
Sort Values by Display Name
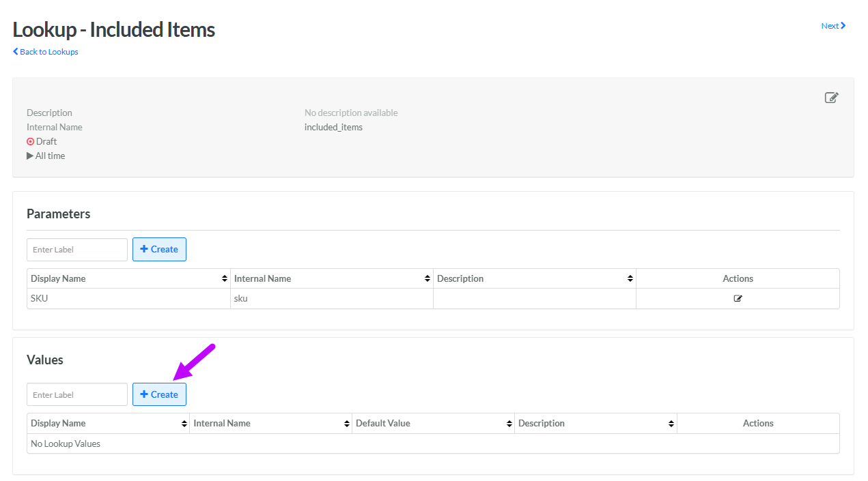184,424
